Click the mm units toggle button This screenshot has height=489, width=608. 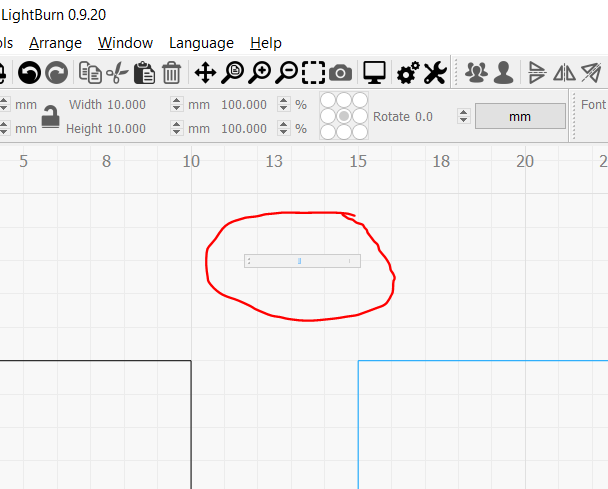tap(520, 116)
